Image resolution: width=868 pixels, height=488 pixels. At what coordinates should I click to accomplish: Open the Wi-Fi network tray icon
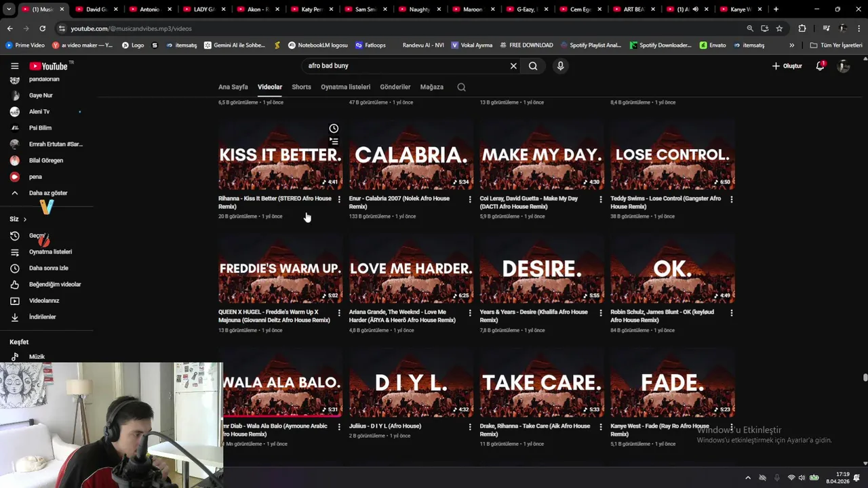point(791,478)
